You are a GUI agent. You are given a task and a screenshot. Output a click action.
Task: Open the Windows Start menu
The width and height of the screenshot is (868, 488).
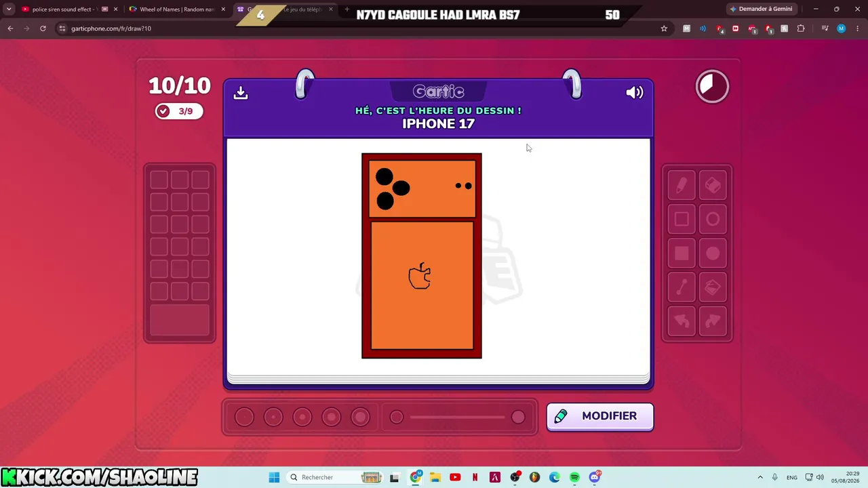pos(274,477)
